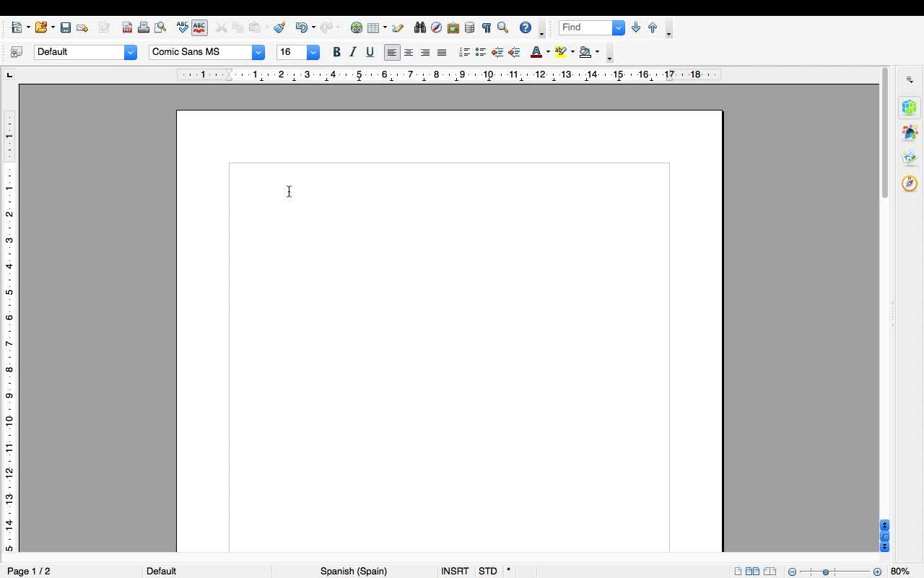Click INSRT insert mode in status bar
The height and width of the screenshot is (578, 924).
[x=455, y=571]
